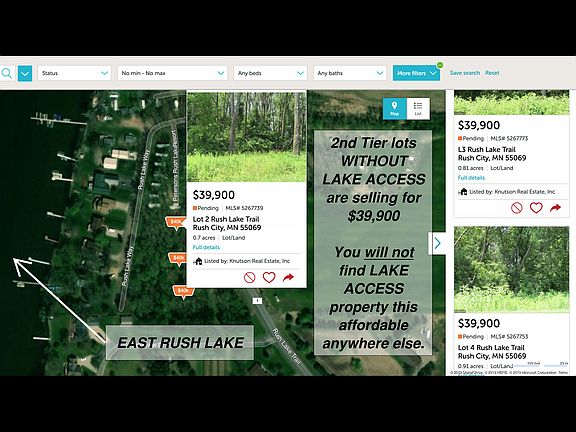Switch to Map view tab
The height and width of the screenshot is (432, 576).
tap(395, 108)
